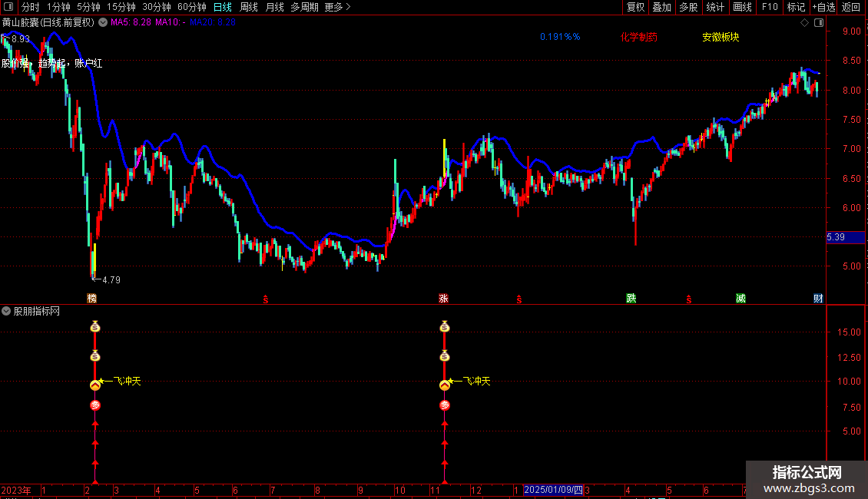Click the 标记 mark button
The image size is (868, 499).
(796, 7)
